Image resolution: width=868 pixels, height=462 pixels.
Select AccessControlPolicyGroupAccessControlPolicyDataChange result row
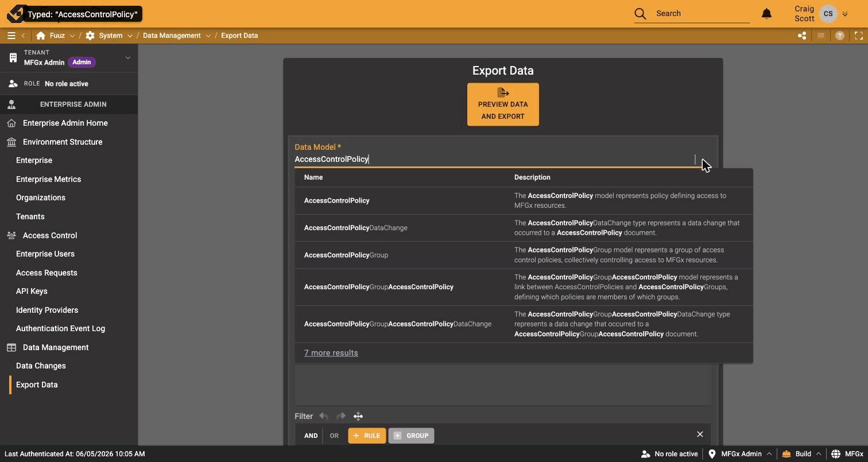click(524, 324)
